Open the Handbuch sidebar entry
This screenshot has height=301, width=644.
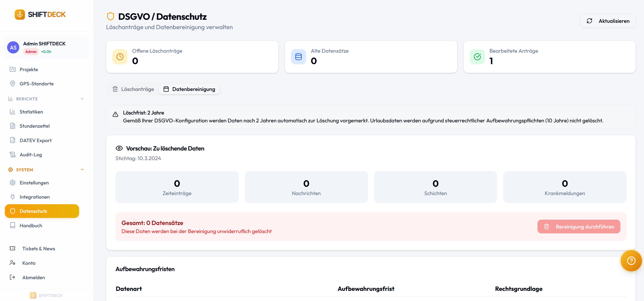31,225
